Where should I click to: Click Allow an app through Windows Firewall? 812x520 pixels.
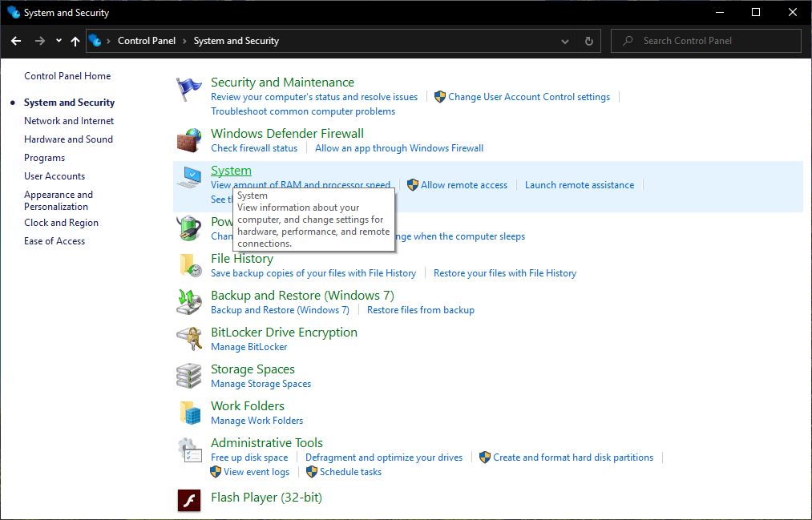399,148
